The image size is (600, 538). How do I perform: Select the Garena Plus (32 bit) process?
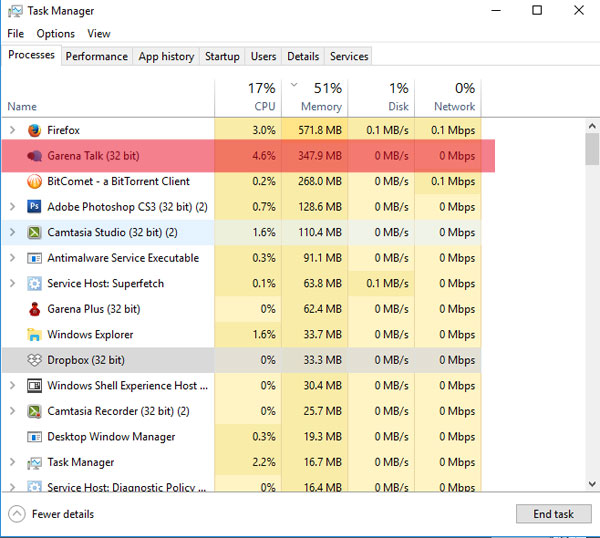tap(241, 309)
